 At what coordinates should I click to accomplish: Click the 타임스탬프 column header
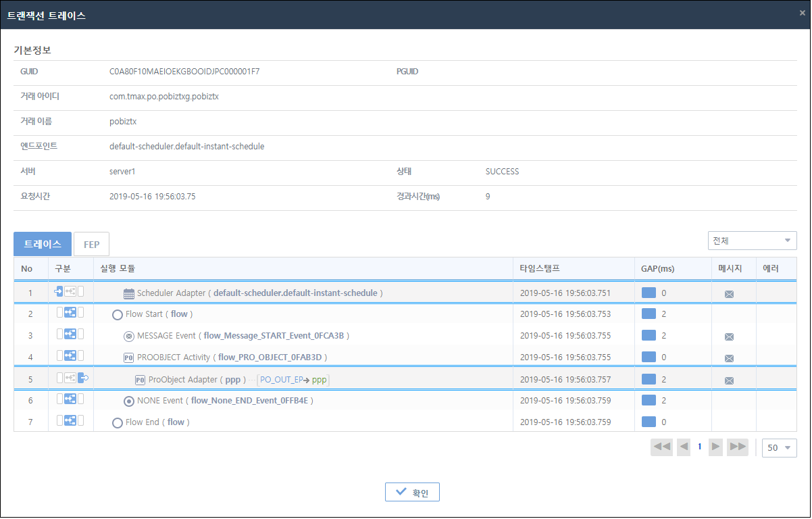(574, 269)
